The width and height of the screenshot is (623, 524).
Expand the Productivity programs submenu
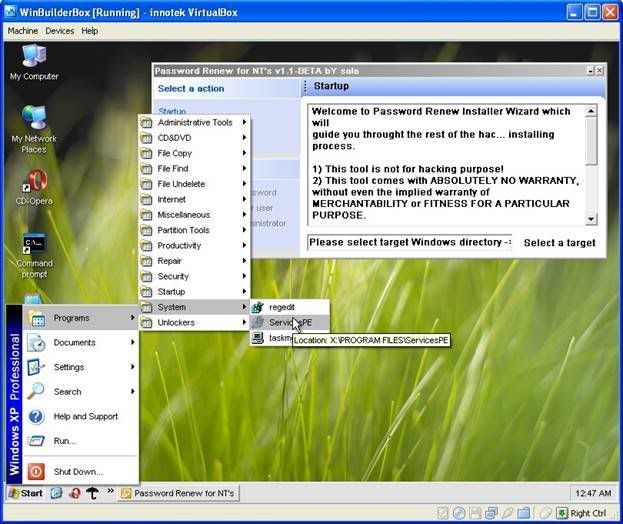pos(194,246)
